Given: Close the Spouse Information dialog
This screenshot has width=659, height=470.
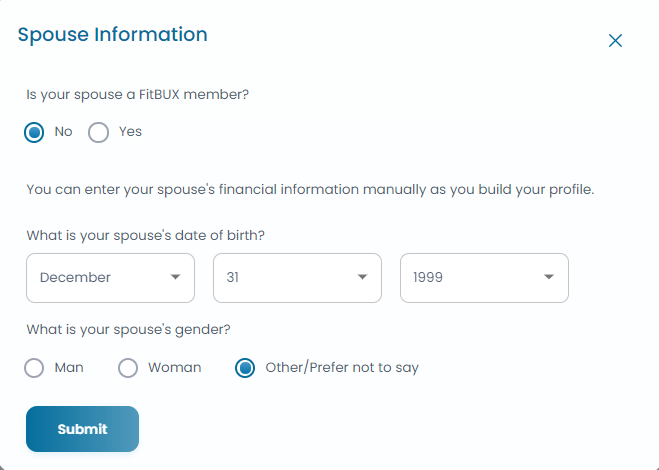Looking at the screenshot, I should pos(615,41).
